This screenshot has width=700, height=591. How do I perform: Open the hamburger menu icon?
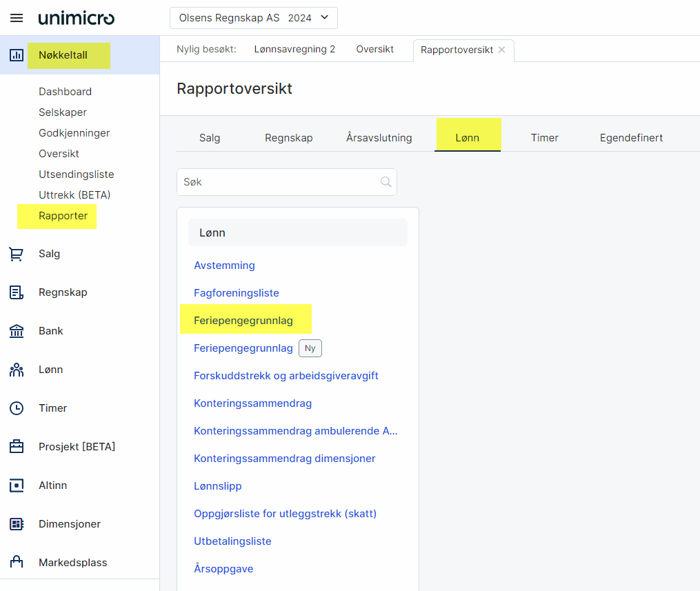(17, 18)
